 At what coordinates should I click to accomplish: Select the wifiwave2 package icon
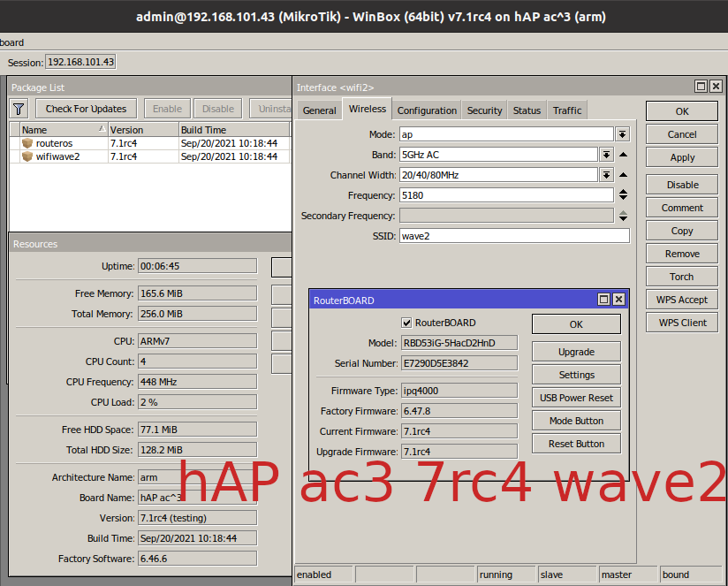[27, 156]
